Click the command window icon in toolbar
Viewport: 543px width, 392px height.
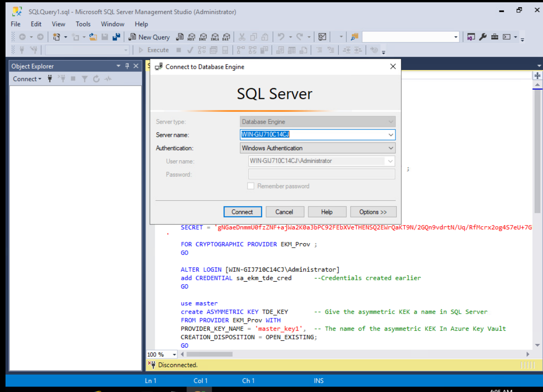(507, 37)
